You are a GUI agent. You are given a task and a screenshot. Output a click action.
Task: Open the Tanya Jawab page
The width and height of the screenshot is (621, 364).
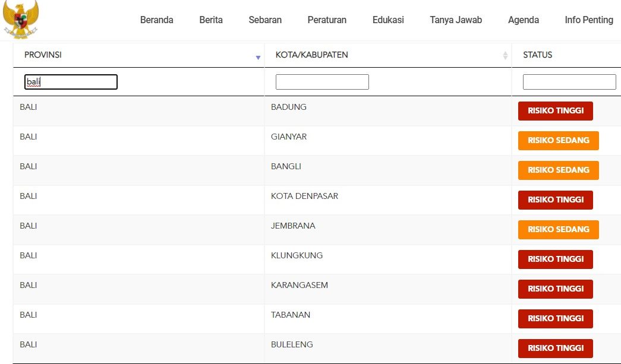click(x=456, y=20)
